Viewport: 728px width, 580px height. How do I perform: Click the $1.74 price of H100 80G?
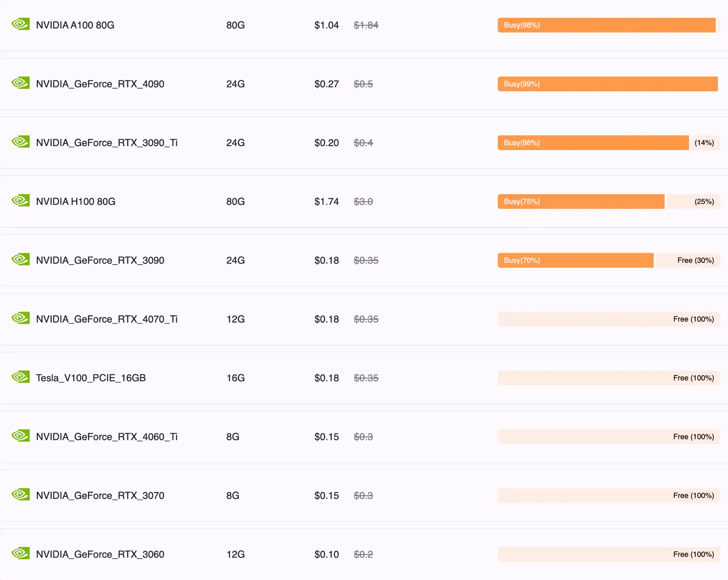pyautogui.click(x=326, y=202)
